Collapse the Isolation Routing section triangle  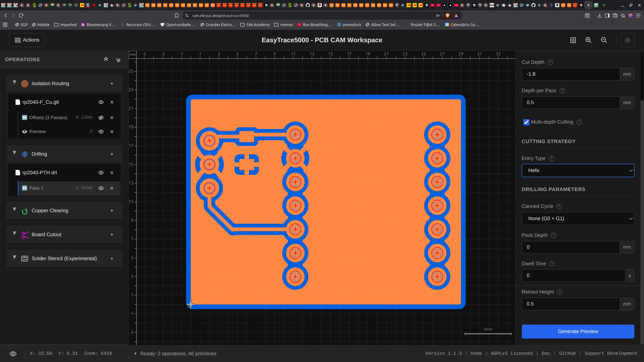[x=14, y=82]
